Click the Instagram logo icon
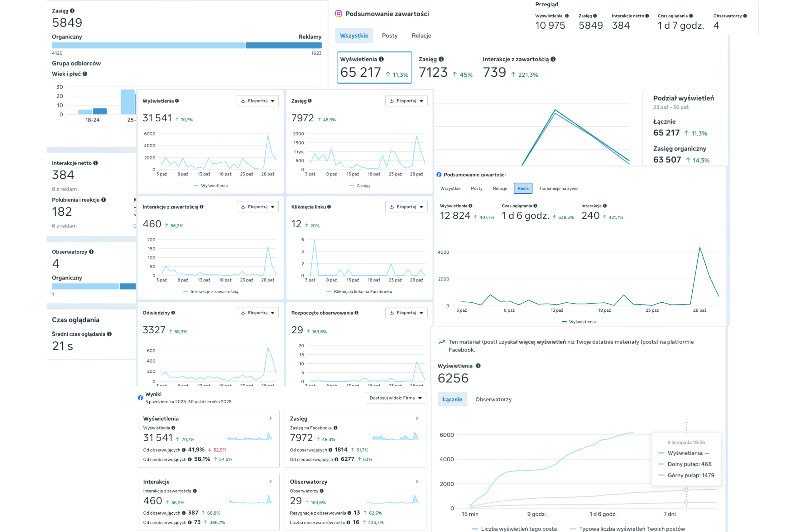Viewport: 798px width, 532px height. point(338,14)
